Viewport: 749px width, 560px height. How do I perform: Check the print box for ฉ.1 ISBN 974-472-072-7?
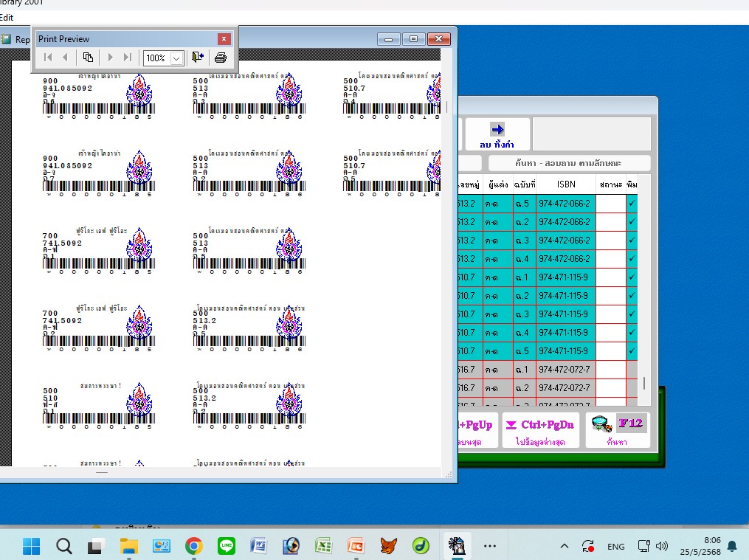click(x=632, y=369)
